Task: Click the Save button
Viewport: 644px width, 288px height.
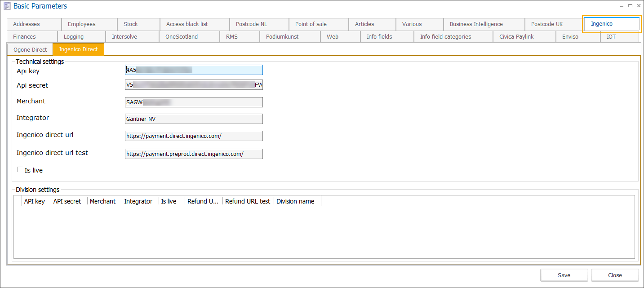Action: [564, 275]
